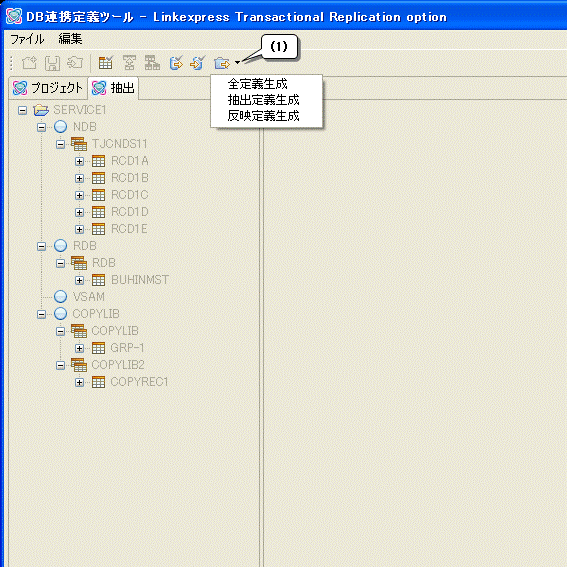Switch to the プロジェクト tab

point(48,88)
